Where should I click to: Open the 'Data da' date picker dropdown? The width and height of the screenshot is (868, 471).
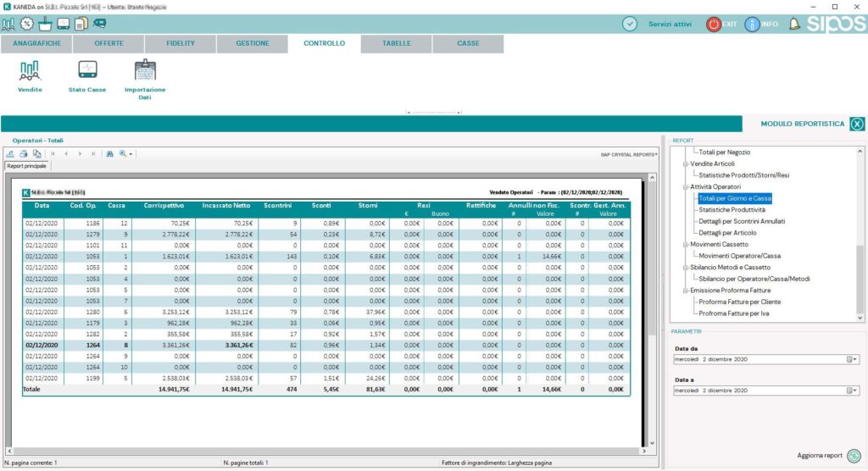(x=852, y=359)
